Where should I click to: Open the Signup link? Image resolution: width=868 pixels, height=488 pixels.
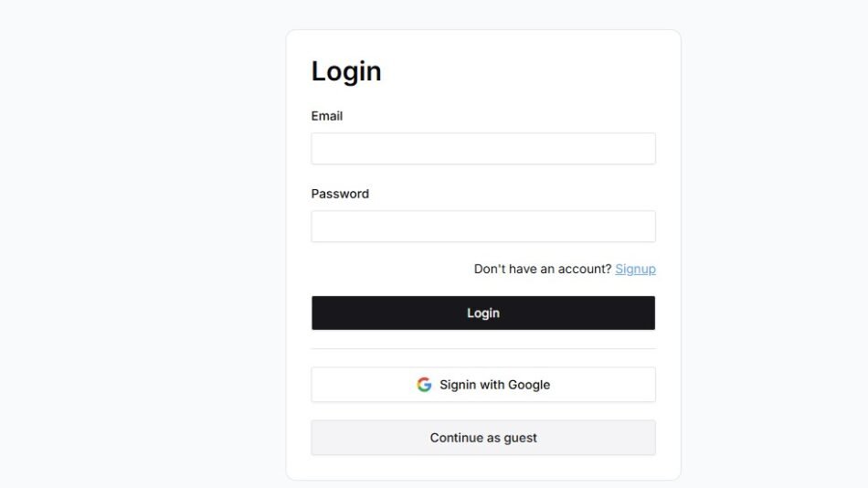point(635,269)
